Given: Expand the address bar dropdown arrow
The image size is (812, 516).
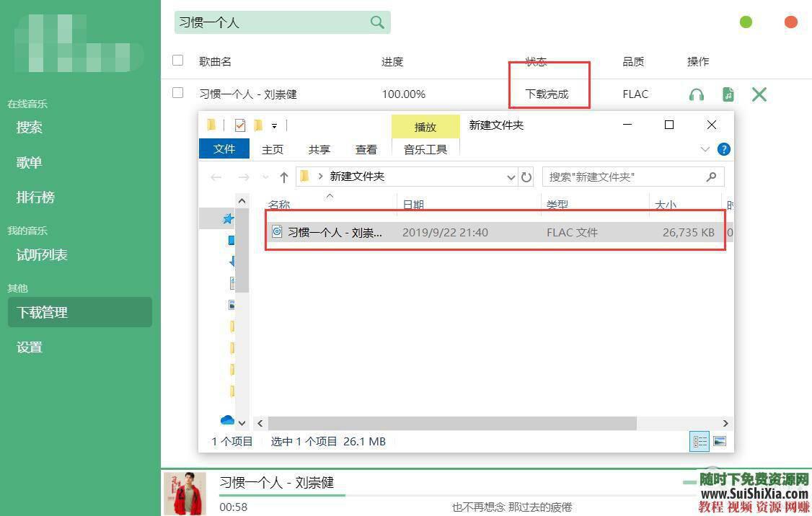Looking at the screenshot, I should [511, 177].
